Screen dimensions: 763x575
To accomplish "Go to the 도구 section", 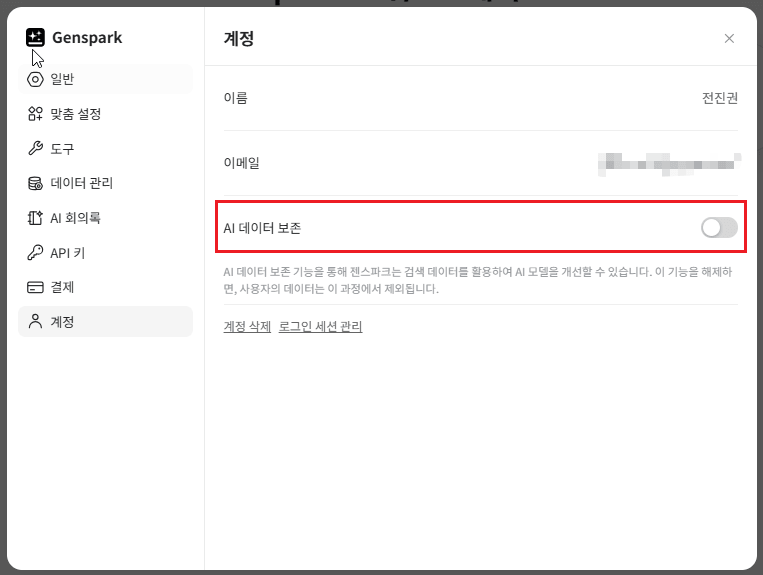I will click(106, 148).
